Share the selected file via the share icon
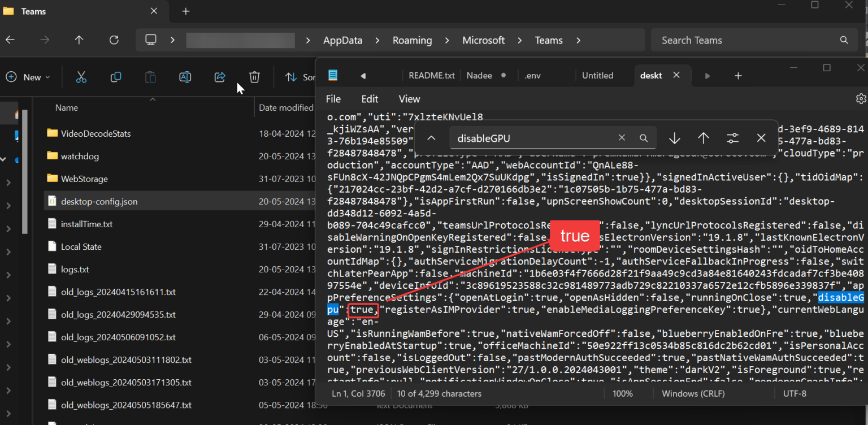 pos(219,77)
